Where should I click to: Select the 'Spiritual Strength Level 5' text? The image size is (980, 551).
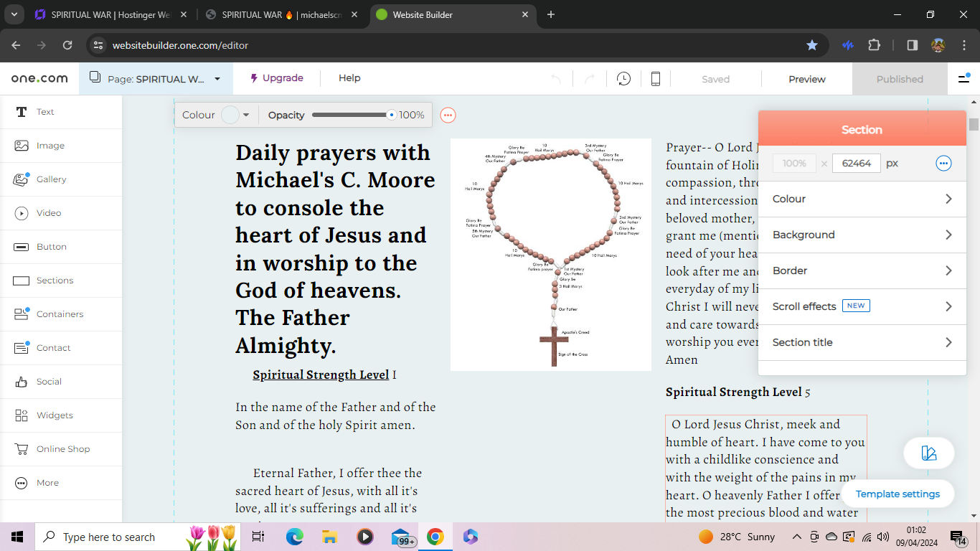coord(738,392)
